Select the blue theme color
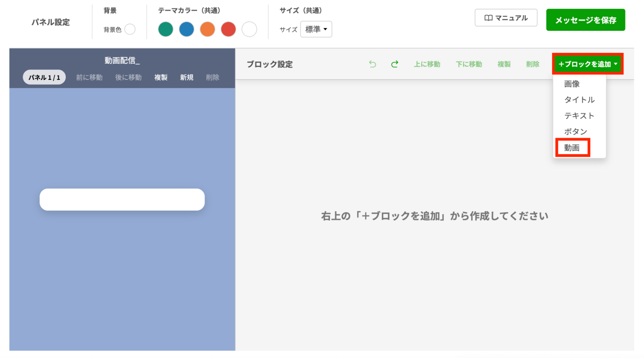Viewport: 644px width, 358px height. 187,29
